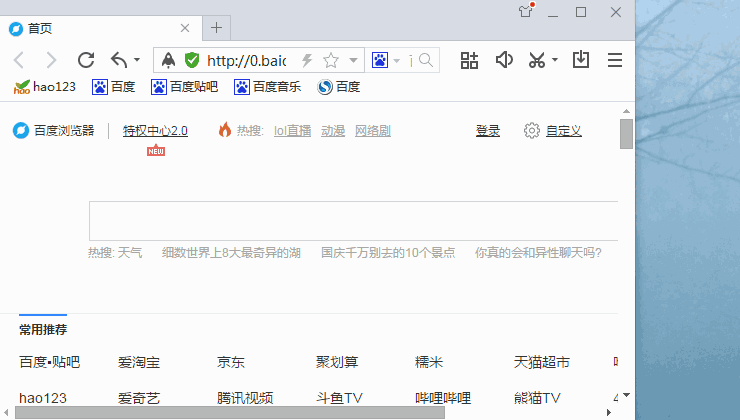Open the downloads icon in toolbar

coord(581,61)
